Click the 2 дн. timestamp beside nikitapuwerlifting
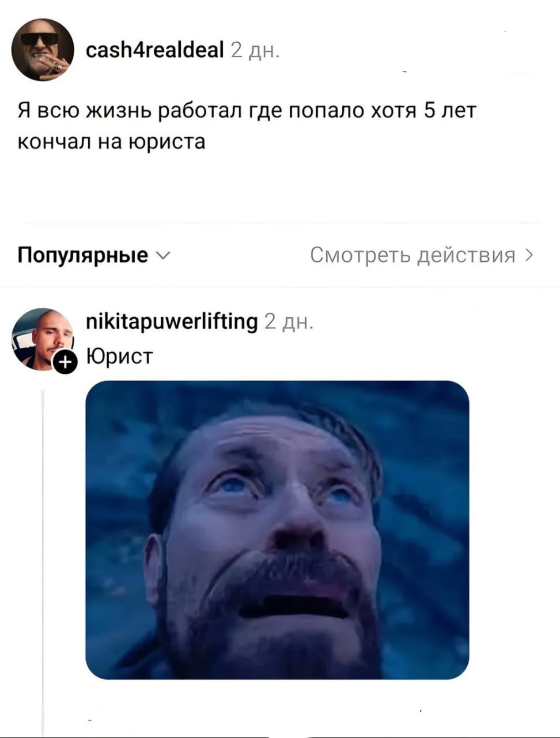This screenshot has height=738, width=560. click(x=289, y=322)
